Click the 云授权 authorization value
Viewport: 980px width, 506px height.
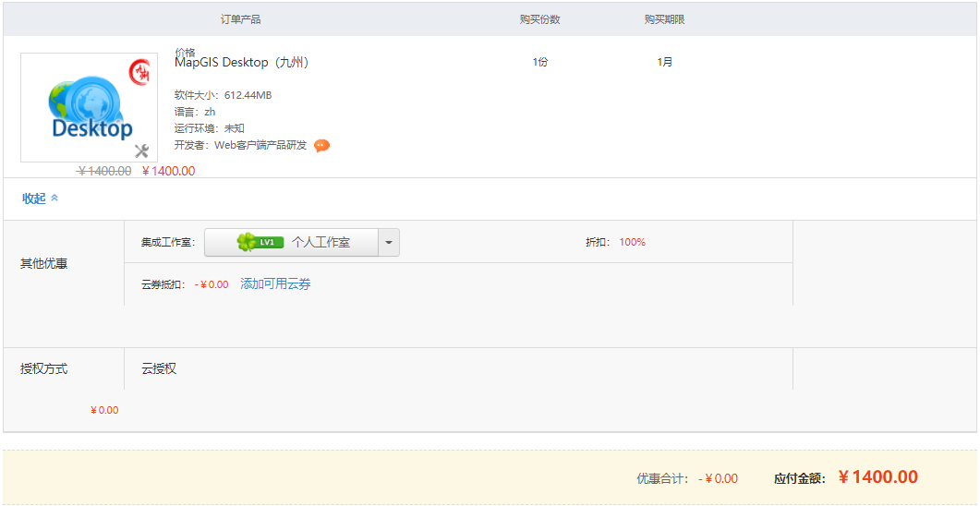[x=160, y=369]
